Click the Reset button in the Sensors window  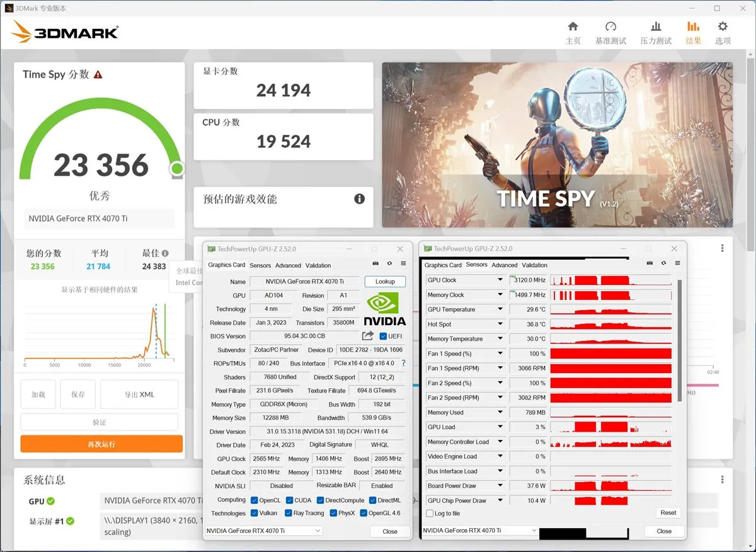pos(668,513)
